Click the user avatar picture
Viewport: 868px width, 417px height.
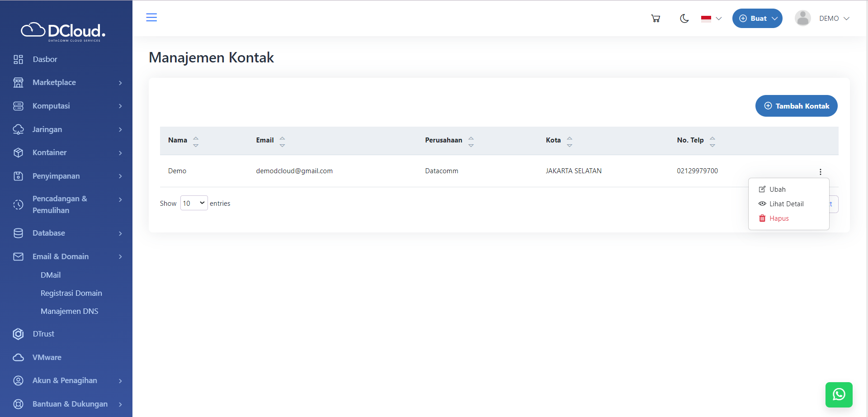tap(802, 19)
